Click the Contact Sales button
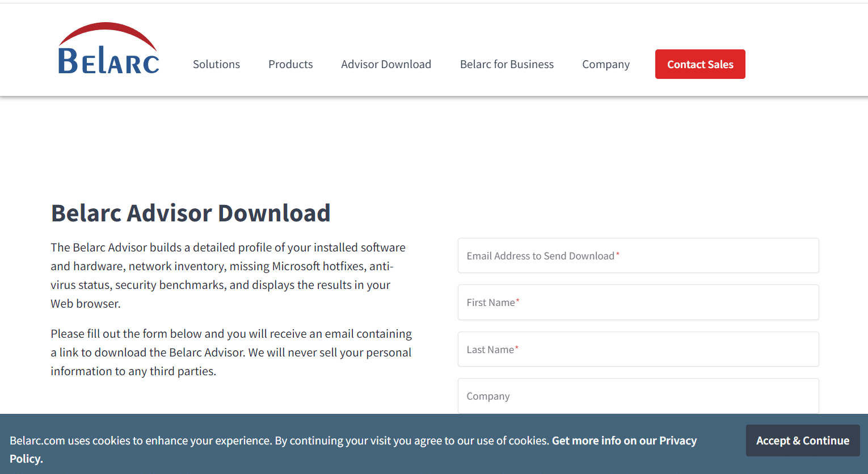Image resolution: width=868 pixels, height=474 pixels. [700, 64]
